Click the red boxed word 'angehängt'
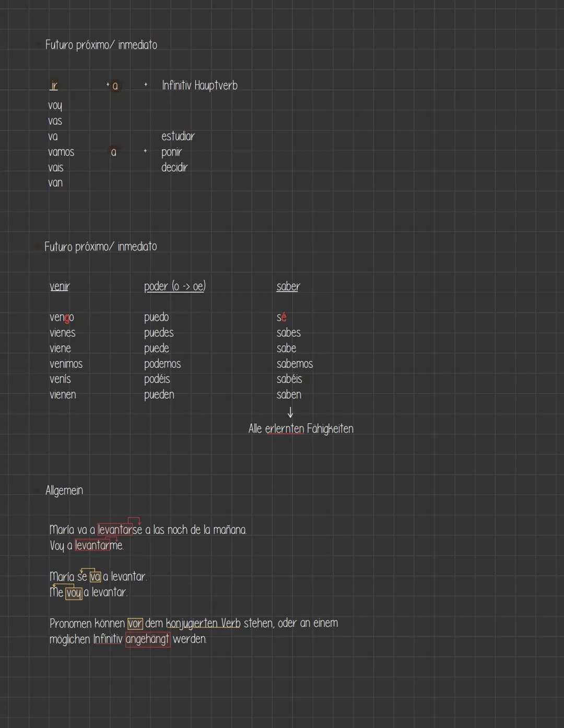Image resolution: width=564 pixels, height=728 pixels. 147,639
